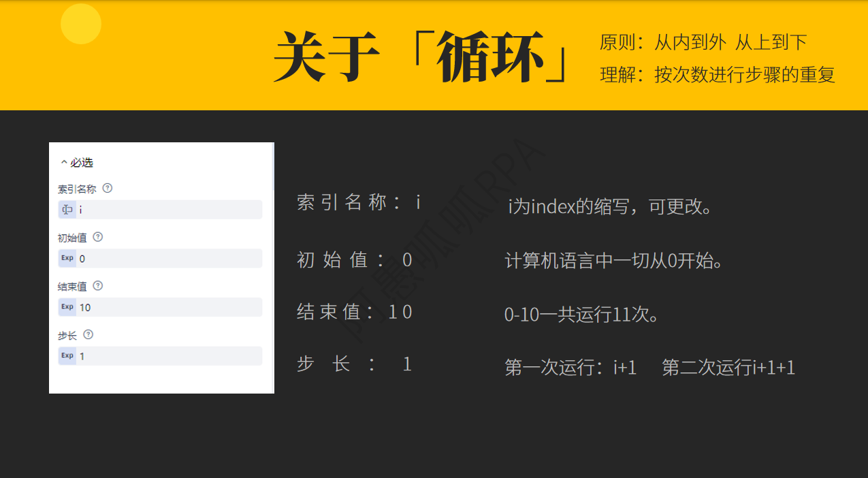
Task: Toggle Exp mode for 步长 field
Action: coord(67,356)
